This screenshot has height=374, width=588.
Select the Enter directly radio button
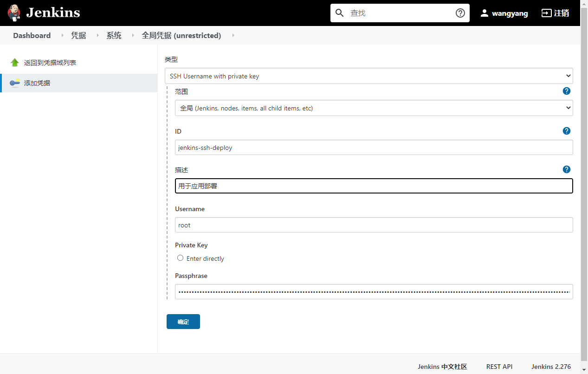click(181, 258)
